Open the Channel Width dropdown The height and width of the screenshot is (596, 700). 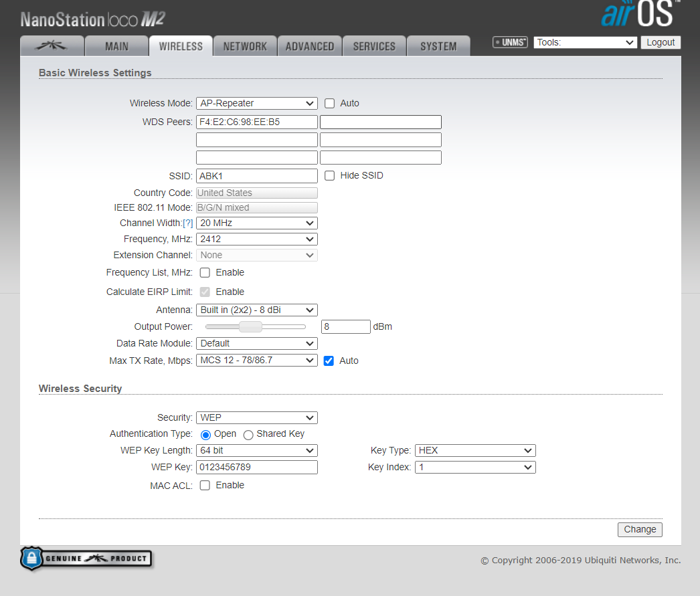pos(257,223)
